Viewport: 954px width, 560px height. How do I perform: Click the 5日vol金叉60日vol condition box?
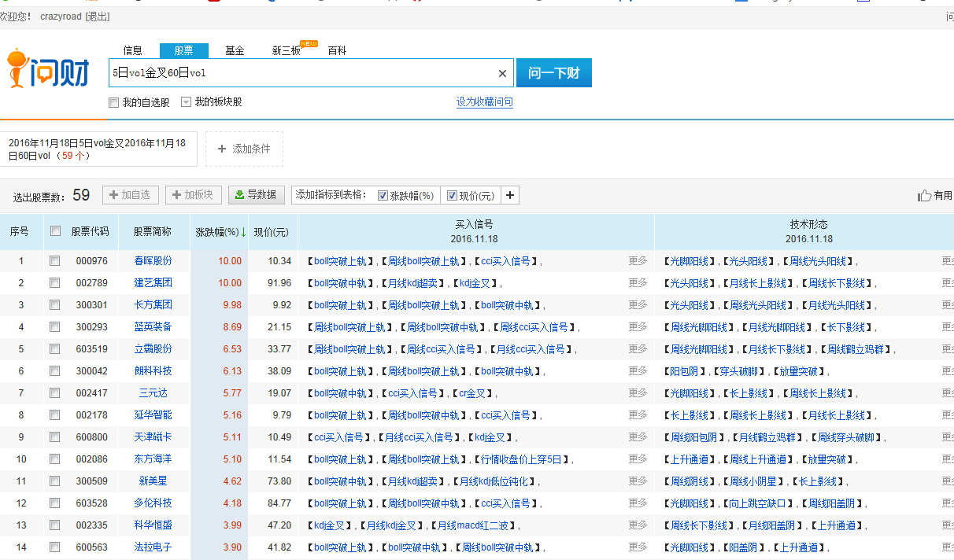click(98, 149)
